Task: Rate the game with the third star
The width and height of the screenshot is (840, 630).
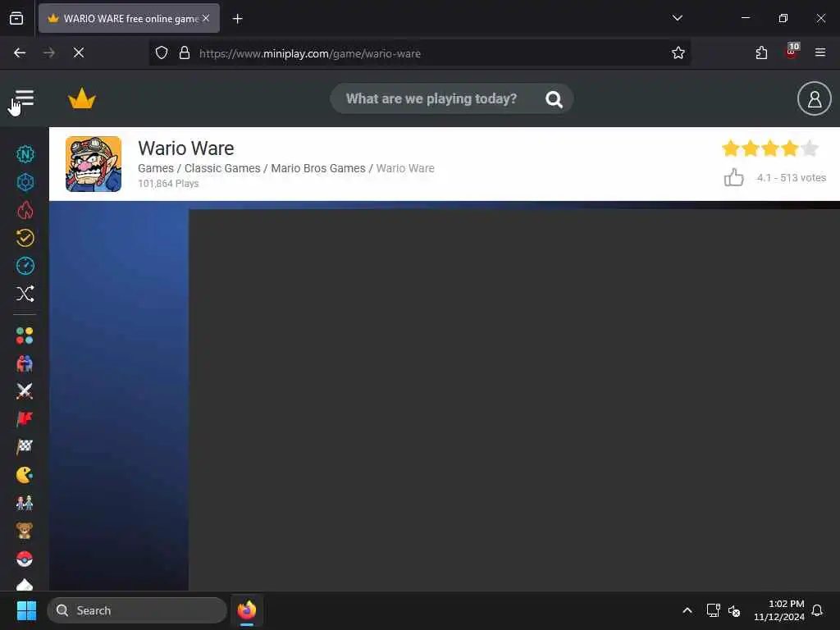Action: tap(770, 148)
